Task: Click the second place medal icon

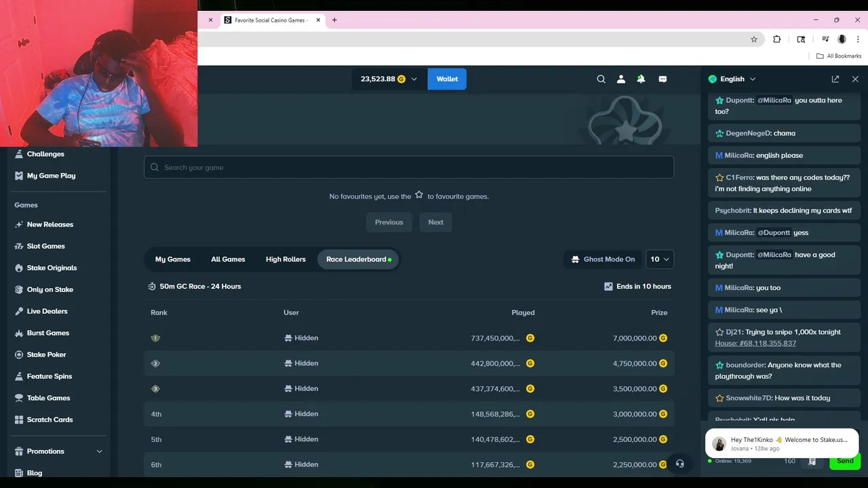Action: [x=155, y=363]
